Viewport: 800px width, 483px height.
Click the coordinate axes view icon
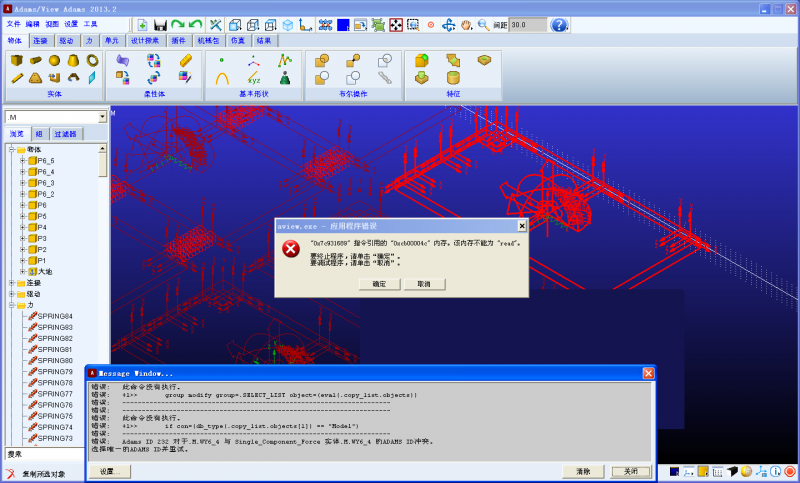coord(306,24)
